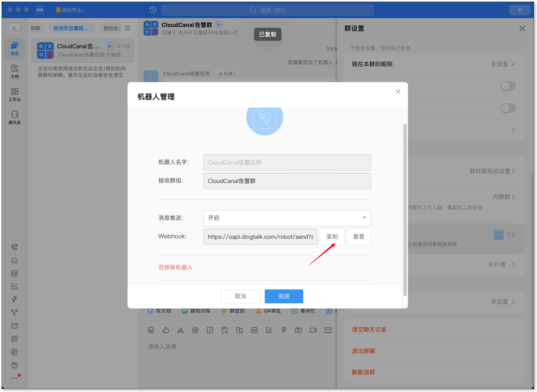Click the emoji icon in the chat toolbar

[151, 330]
